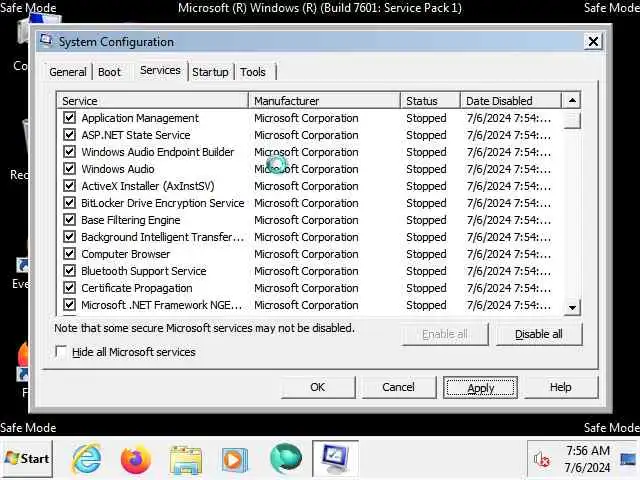
Task: Confirm with the OK button
Action: [318, 387]
